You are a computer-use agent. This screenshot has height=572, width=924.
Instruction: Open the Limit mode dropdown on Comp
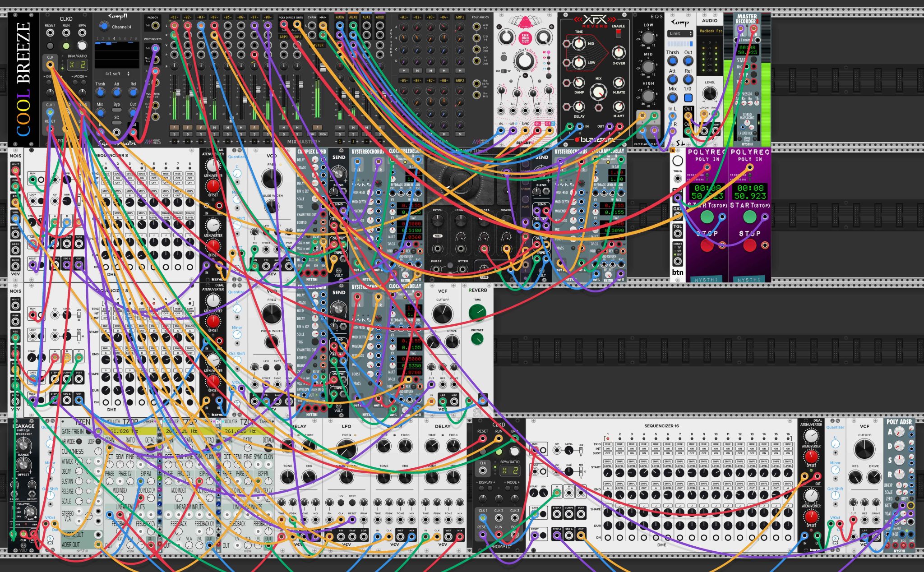(680, 33)
